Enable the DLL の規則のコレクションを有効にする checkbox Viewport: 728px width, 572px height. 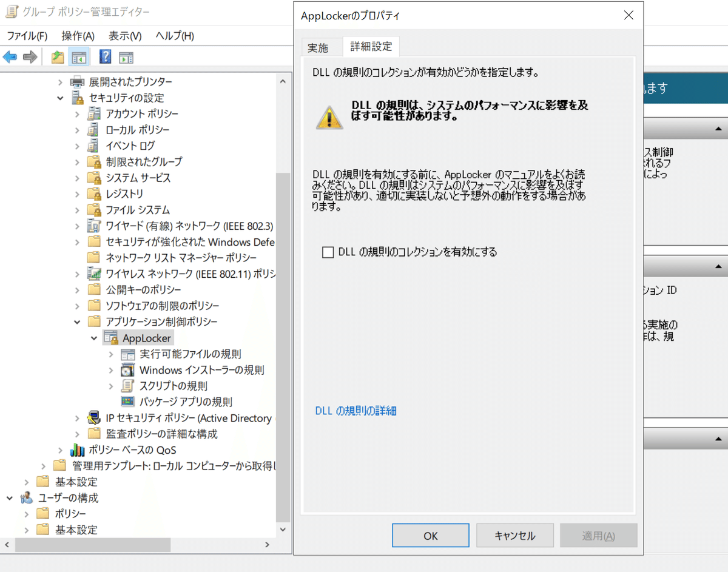(x=328, y=252)
